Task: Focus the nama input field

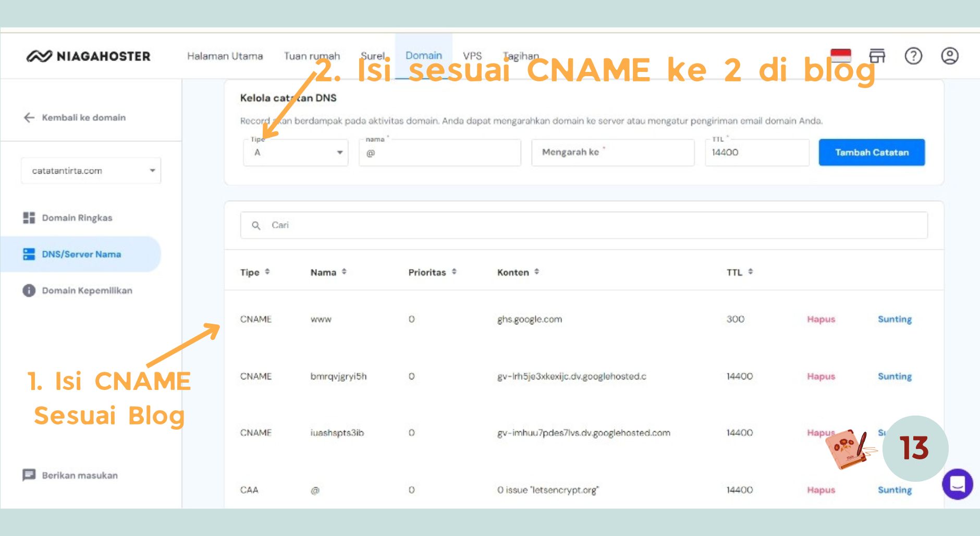Action: pyautogui.click(x=440, y=152)
